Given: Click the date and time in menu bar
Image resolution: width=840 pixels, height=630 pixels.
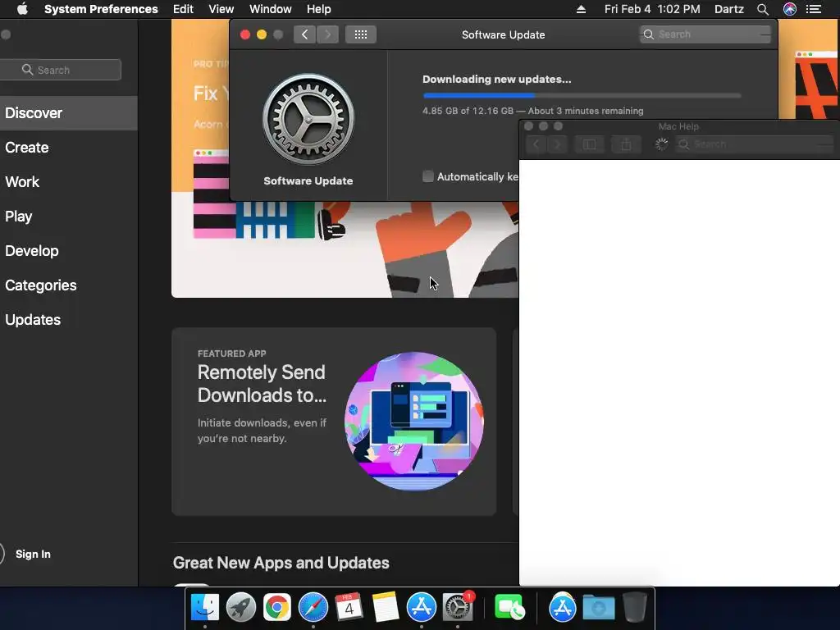Looking at the screenshot, I should 652,9.
